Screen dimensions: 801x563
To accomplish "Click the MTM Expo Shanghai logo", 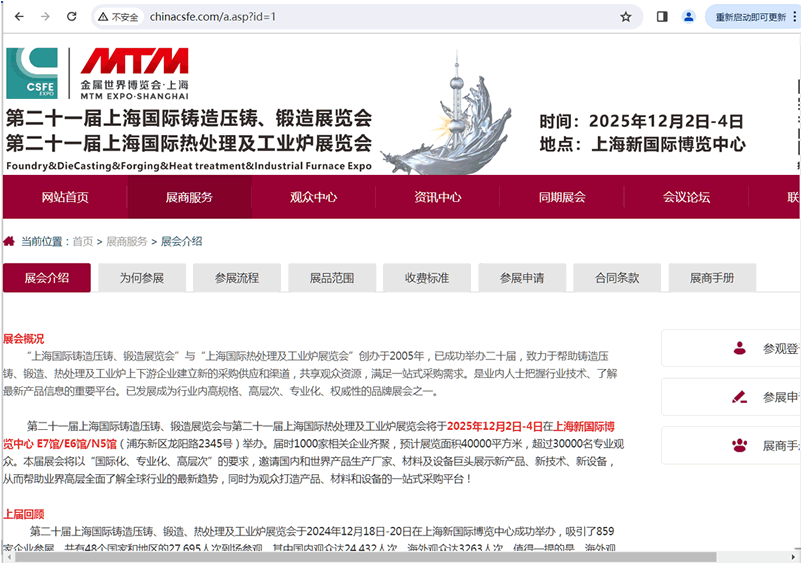I will (134, 74).
